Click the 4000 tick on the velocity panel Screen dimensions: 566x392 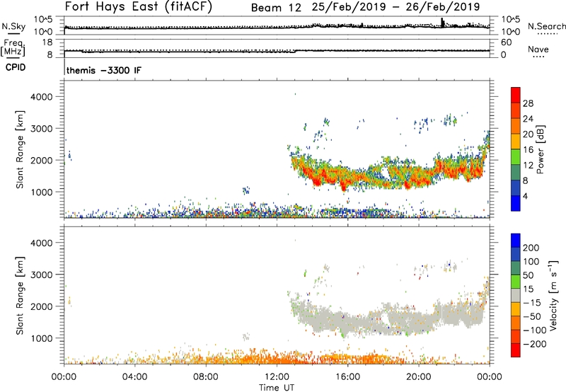[42, 243]
